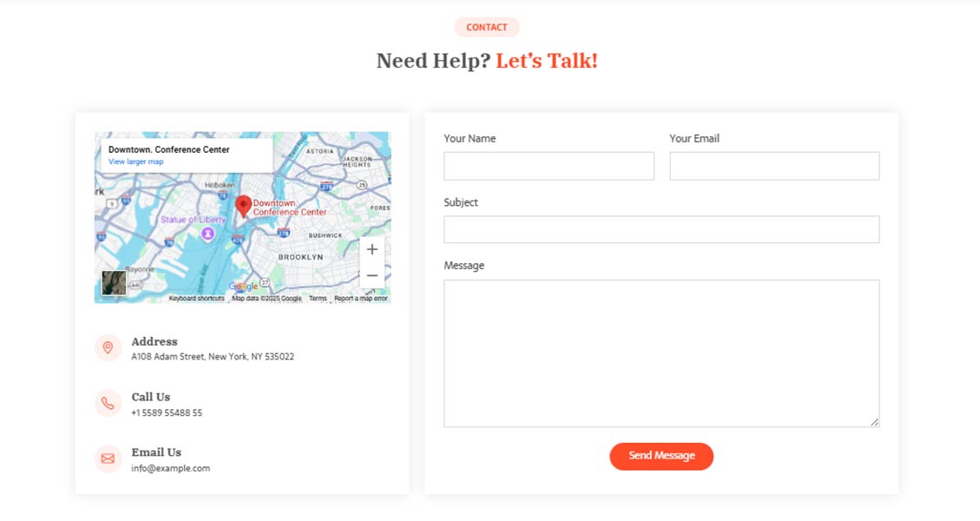Focus the Your Name input field
This screenshot has width=980, height=521.
(x=549, y=166)
